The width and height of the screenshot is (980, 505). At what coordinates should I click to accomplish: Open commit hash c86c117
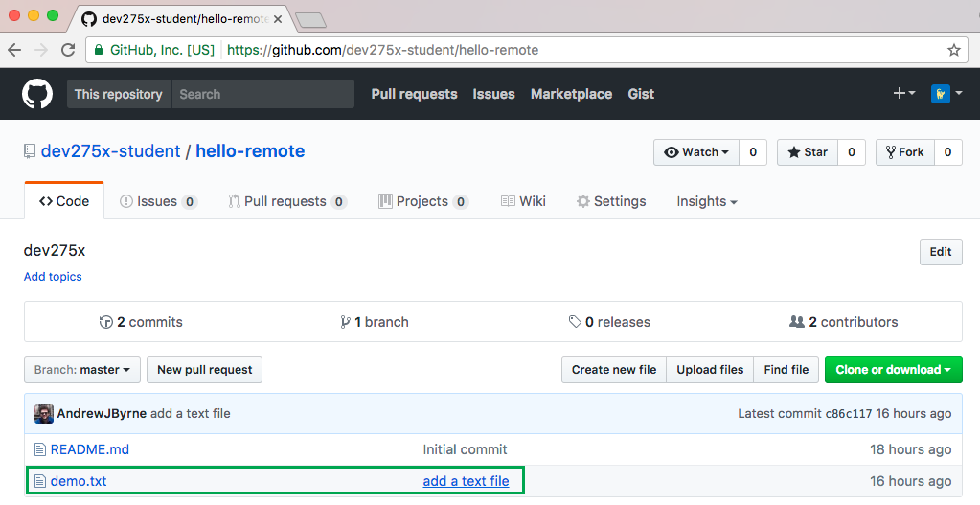(x=849, y=414)
